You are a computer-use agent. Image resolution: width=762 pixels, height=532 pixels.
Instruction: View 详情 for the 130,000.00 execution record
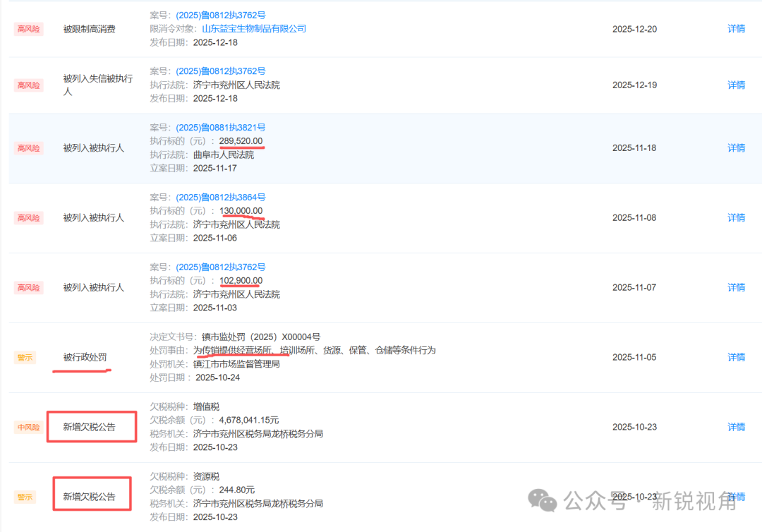coord(736,218)
